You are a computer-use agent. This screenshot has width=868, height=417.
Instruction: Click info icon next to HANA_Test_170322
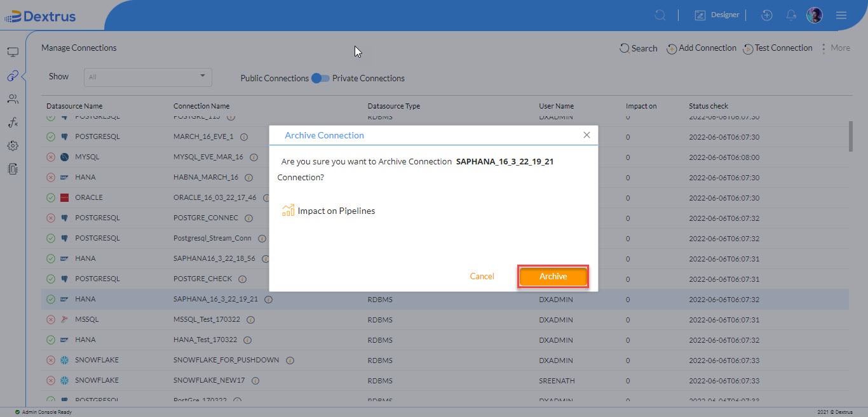pos(248,340)
